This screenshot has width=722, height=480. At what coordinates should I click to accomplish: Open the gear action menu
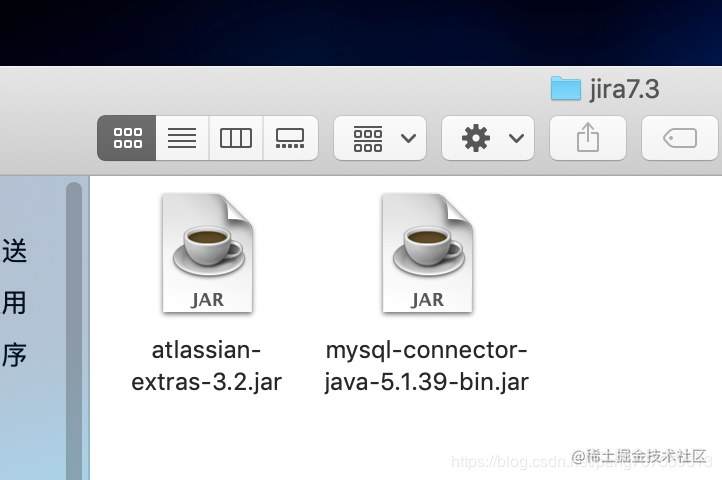pos(488,138)
